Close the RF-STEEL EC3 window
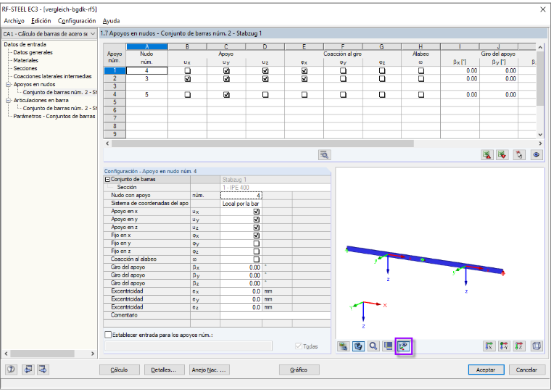551x392 pixels. (543, 9)
